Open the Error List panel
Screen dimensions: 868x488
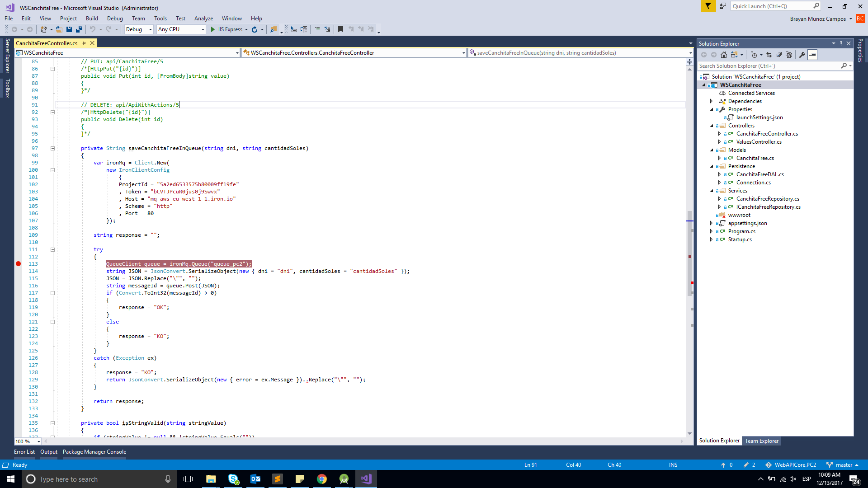tap(24, 452)
